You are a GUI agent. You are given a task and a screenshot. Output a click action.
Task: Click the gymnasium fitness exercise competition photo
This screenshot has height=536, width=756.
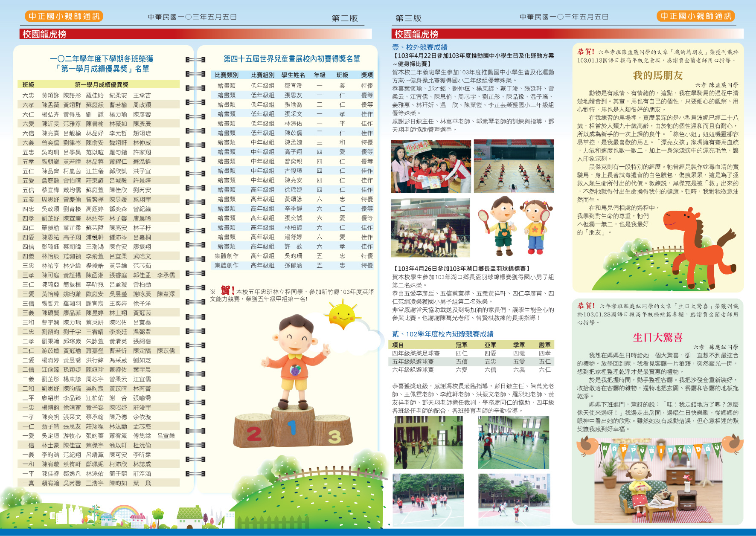(514, 166)
